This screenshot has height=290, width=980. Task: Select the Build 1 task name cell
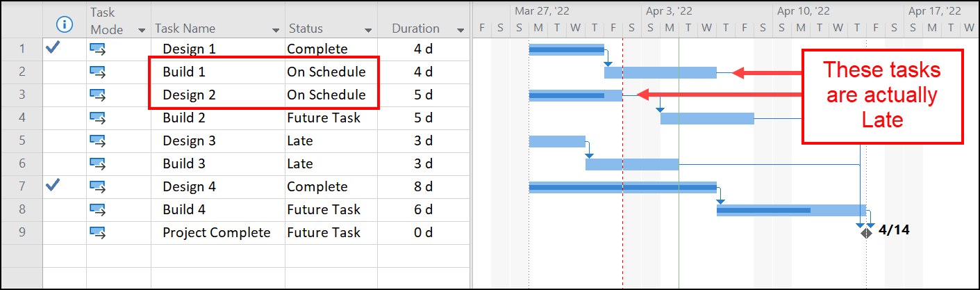click(x=218, y=72)
